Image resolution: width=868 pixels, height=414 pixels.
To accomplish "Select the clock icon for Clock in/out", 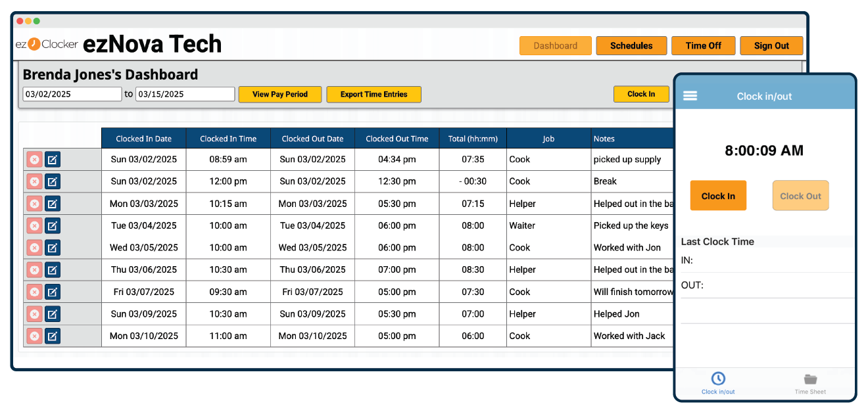I will (717, 379).
